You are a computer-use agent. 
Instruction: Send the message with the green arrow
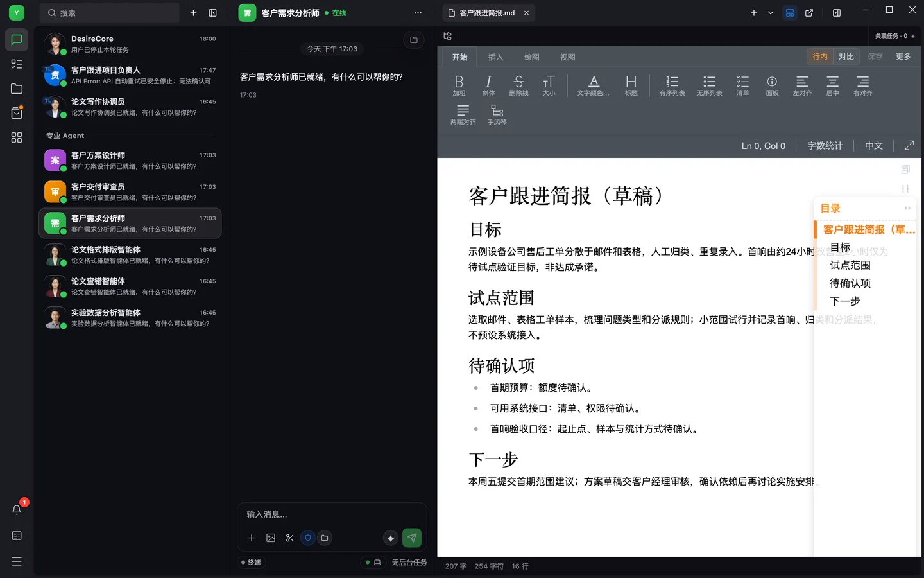(x=412, y=538)
